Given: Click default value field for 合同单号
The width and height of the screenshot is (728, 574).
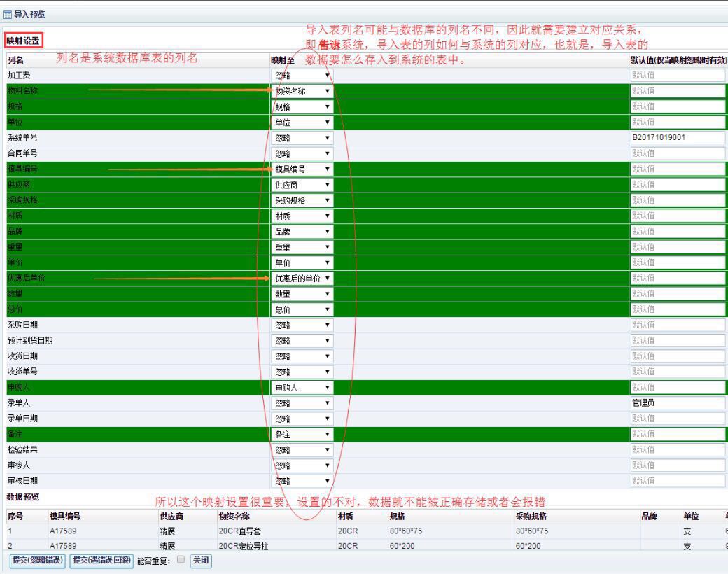Looking at the screenshot, I should (x=678, y=153).
